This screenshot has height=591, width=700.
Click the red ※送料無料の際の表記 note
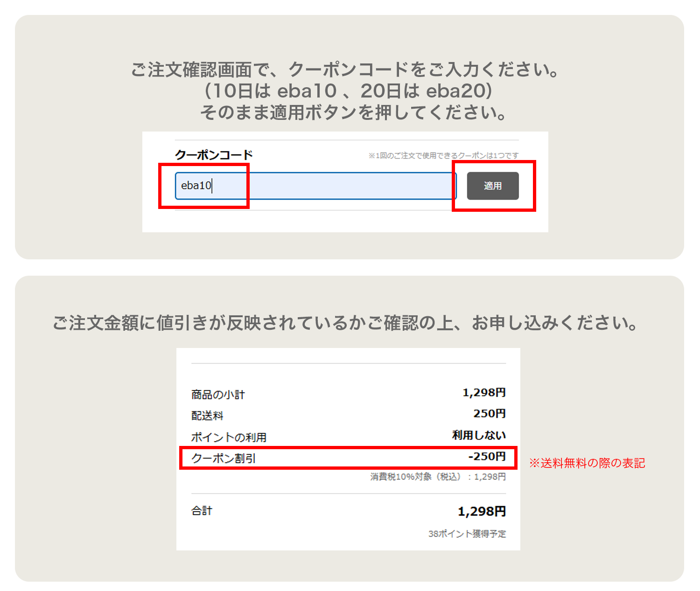587,463
